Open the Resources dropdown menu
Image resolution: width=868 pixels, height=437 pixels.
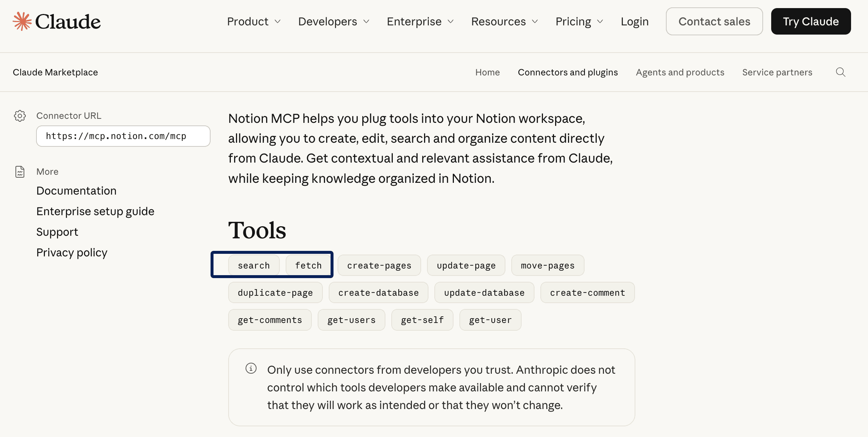coord(504,21)
